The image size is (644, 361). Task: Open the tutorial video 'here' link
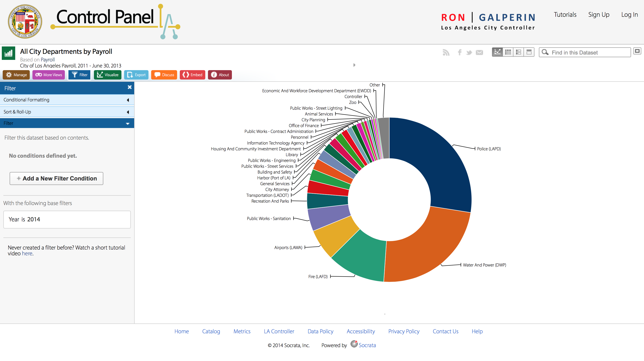(x=27, y=254)
